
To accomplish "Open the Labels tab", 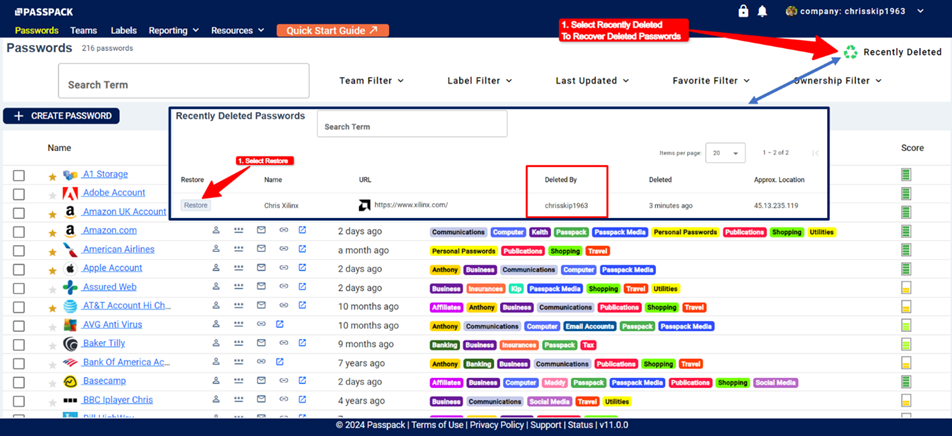I will (x=124, y=30).
